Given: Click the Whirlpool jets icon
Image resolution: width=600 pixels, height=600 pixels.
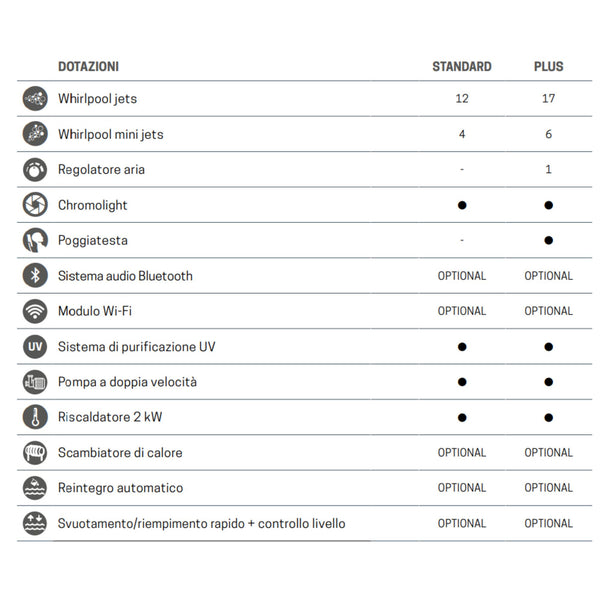Looking at the screenshot, I should 35,98.
